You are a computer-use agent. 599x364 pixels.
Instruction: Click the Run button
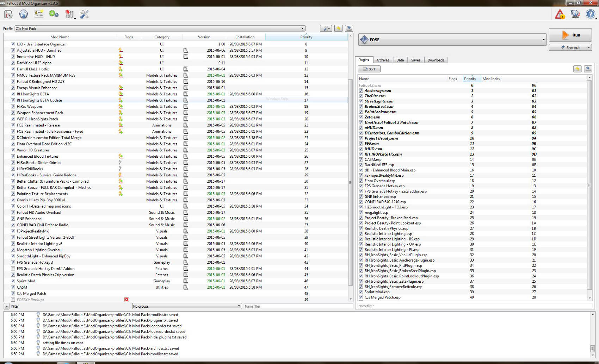570,35
